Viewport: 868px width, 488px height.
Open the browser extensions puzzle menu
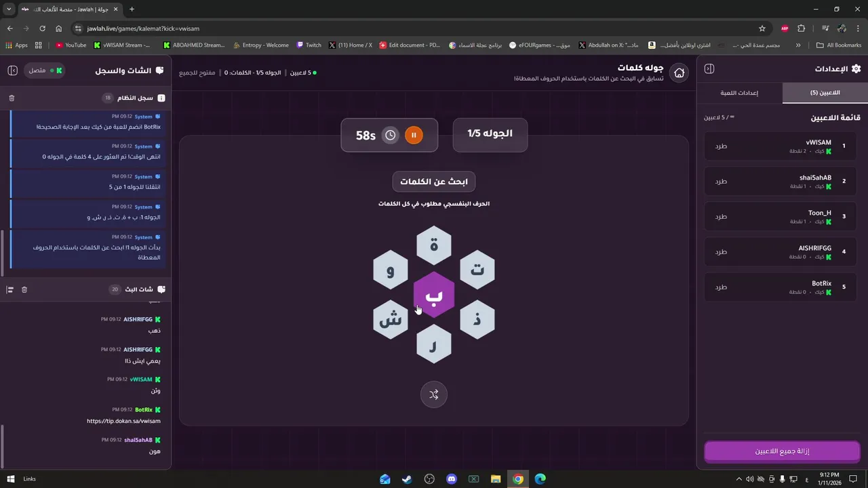802,28
